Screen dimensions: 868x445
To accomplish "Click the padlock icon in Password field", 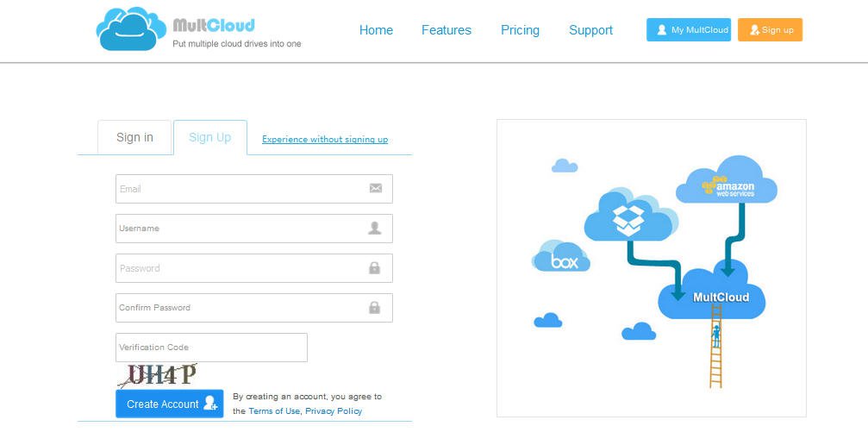I will pyautogui.click(x=375, y=267).
